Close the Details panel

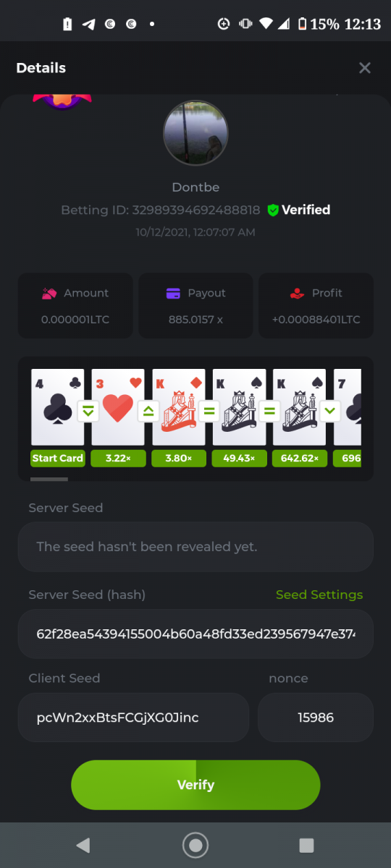pos(365,68)
